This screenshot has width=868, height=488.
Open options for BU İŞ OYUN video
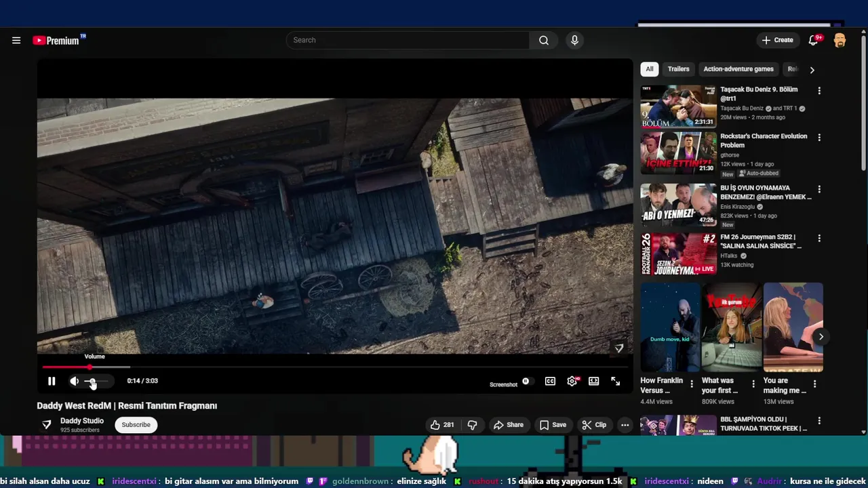pyautogui.click(x=819, y=189)
